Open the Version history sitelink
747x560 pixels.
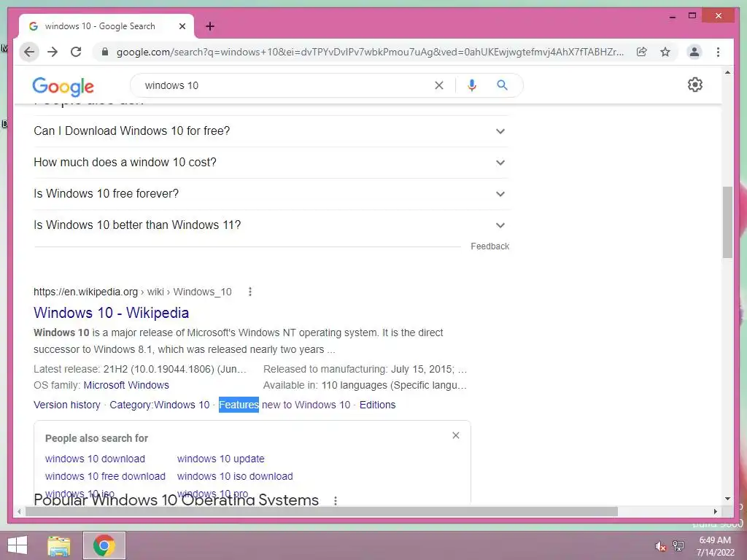click(x=67, y=405)
